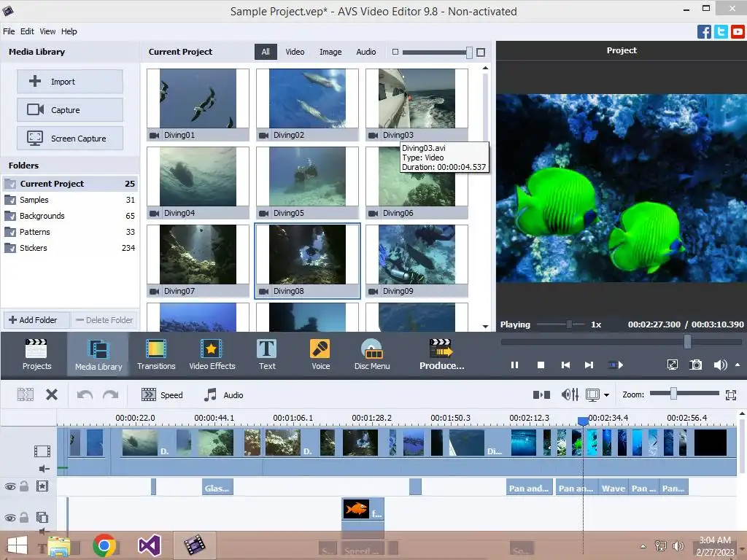Select the Diving05 thumbnail
747x560 pixels.
[307, 183]
